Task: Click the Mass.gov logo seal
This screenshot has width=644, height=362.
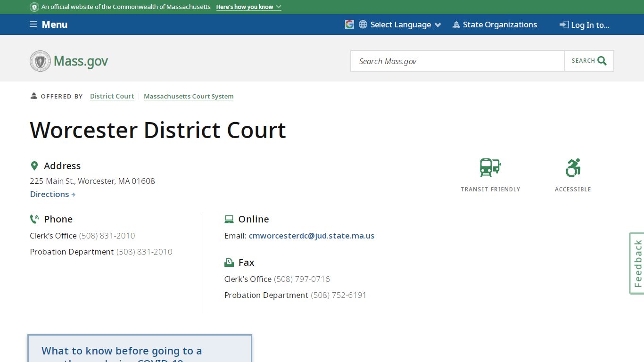Action: (40, 61)
